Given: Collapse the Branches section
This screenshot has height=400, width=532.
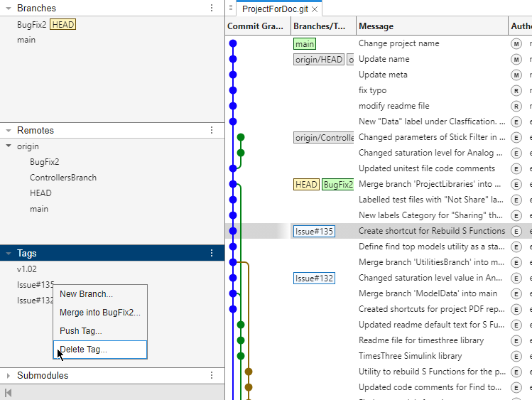Looking at the screenshot, I should coord(9,8).
